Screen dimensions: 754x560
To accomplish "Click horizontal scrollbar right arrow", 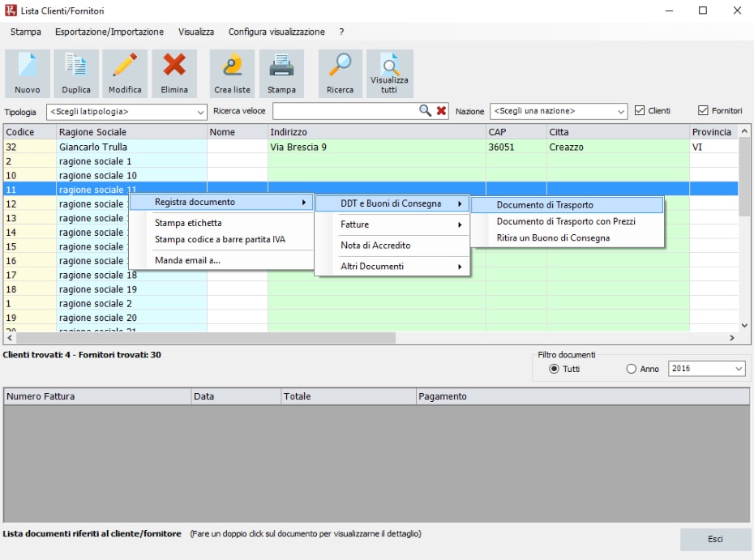I will [x=732, y=338].
